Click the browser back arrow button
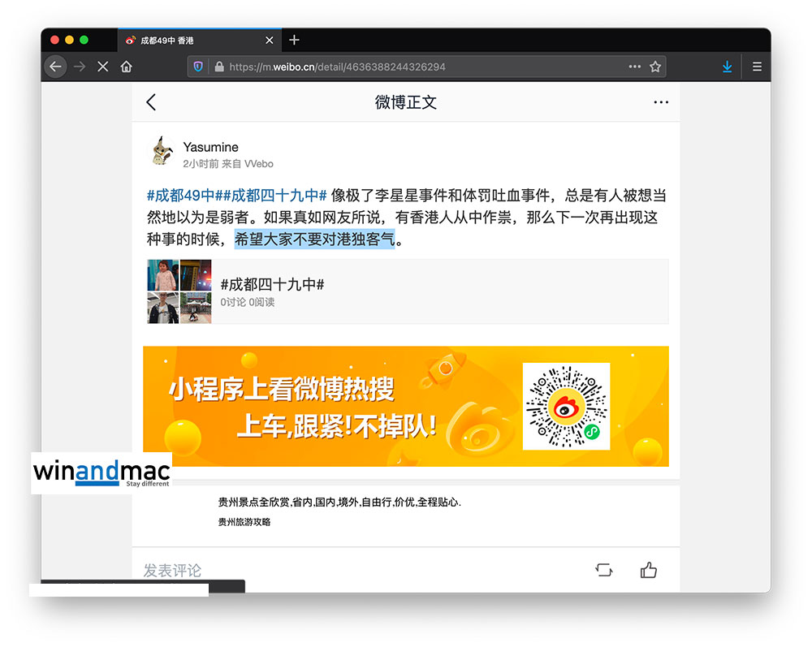812x647 pixels. coord(55,67)
